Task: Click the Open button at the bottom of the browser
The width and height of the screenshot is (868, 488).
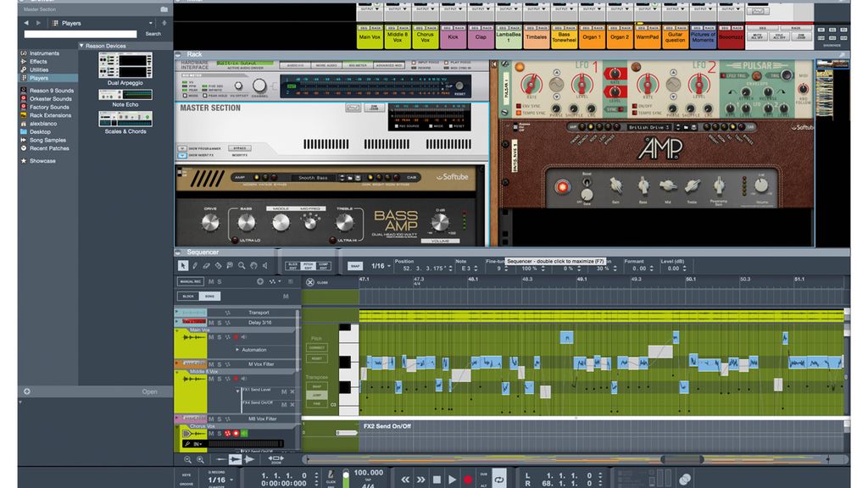Action: [149, 391]
